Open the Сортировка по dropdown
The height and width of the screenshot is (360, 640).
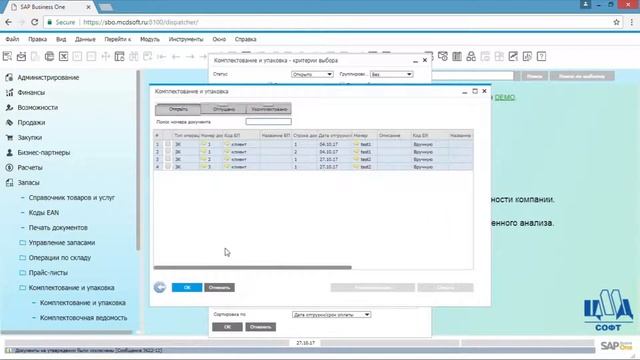coord(331,315)
